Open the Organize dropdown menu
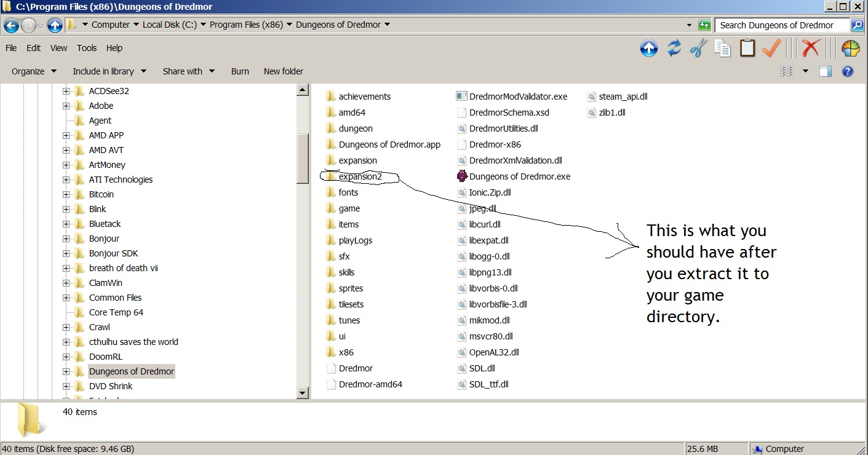Viewport: 868px width, 455px height. [x=34, y=71]
